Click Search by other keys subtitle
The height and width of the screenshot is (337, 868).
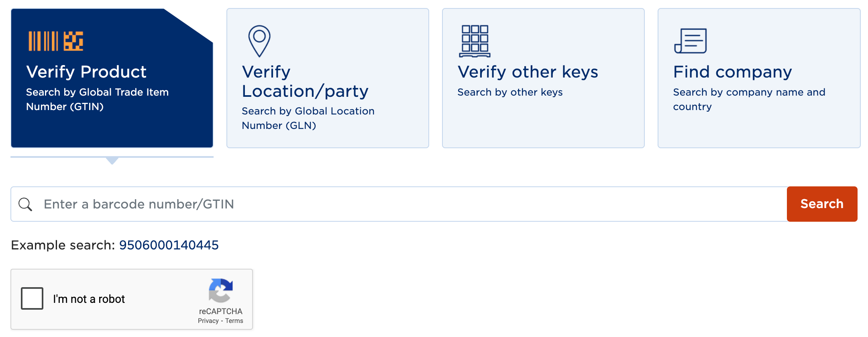(510, 92)
